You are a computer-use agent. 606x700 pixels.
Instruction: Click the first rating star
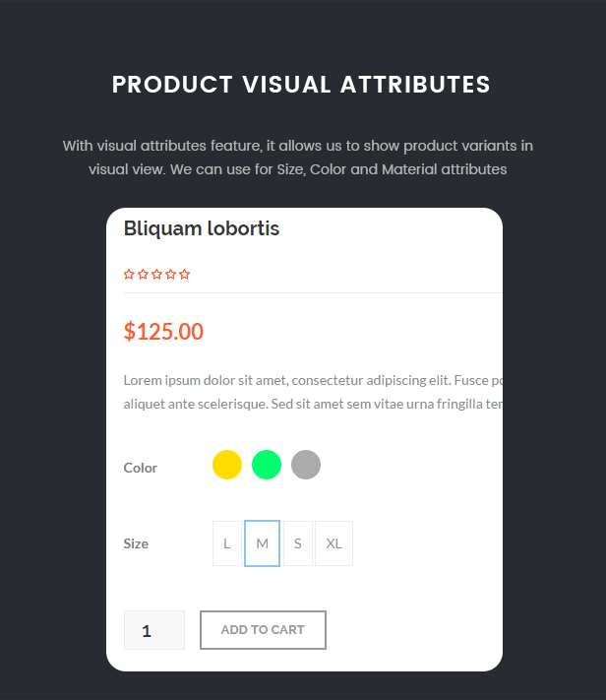[x=129, y=274]
